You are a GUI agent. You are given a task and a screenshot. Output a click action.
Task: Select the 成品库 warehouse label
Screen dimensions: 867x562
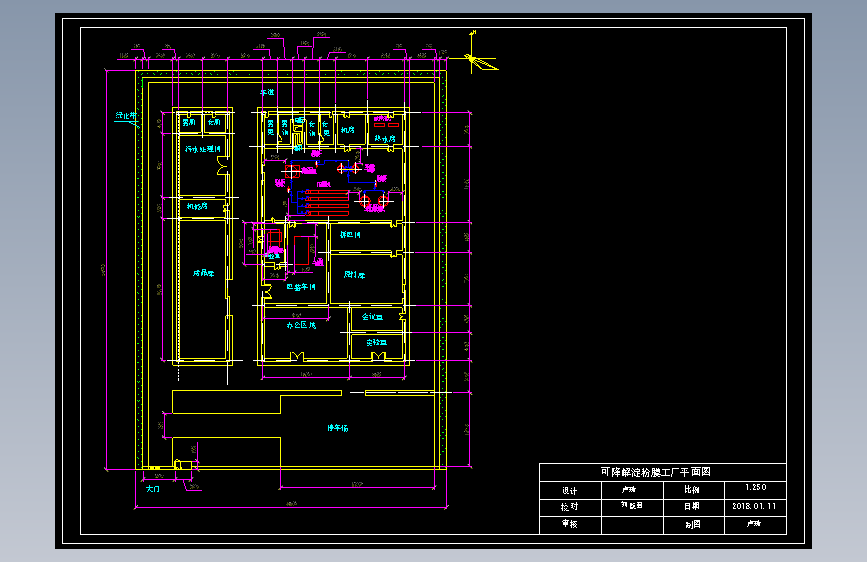point(203,273)
